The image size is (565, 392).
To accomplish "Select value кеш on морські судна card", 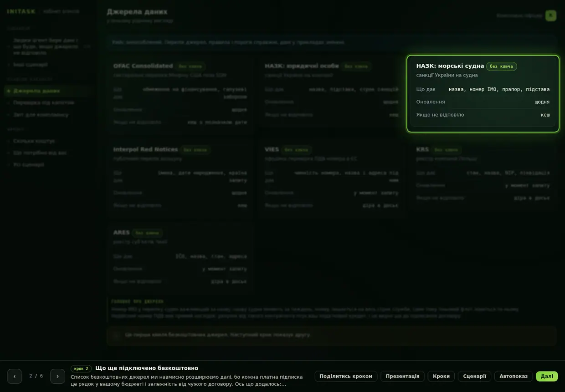I will (545, 115).
